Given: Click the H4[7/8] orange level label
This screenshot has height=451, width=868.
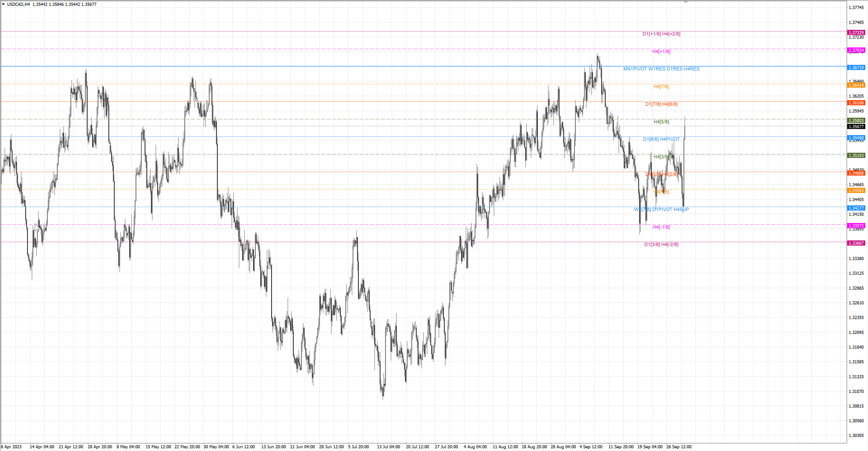Looking at the screenshot, I should point(661,87).
